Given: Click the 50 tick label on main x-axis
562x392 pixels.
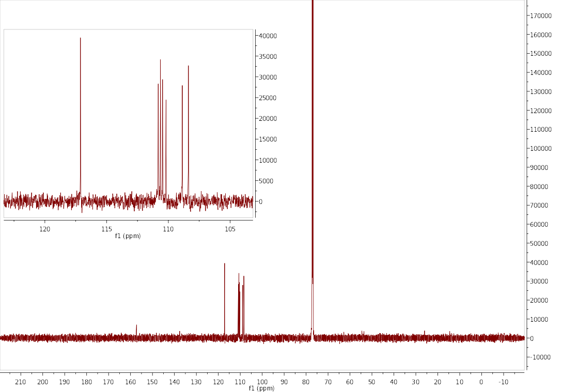Looking at the screenshot, I should [x=371, y=382].
